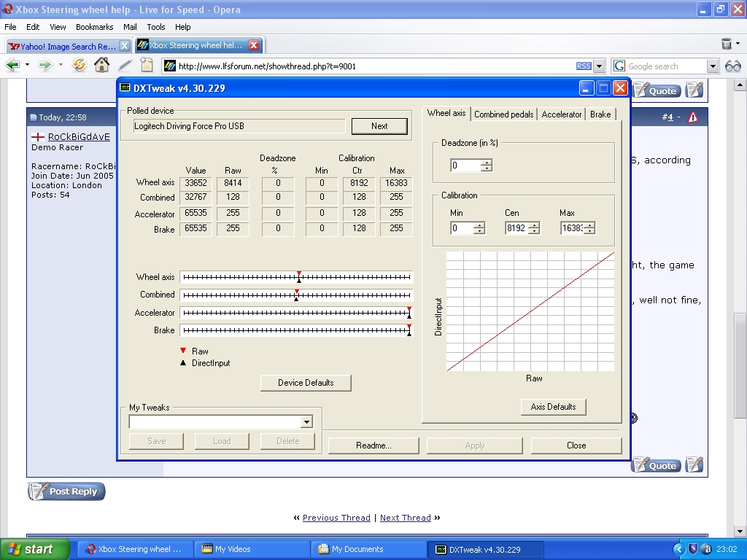Open the Windows start button
Viewport: 747px width, 560px height.
pyautogui.click(x=34, y=549)
